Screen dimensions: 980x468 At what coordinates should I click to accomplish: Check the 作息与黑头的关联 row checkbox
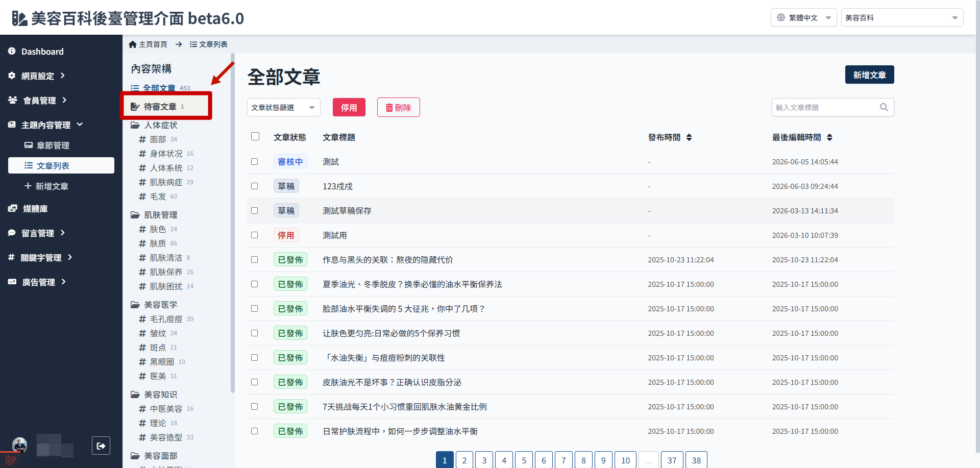point(254,259)
